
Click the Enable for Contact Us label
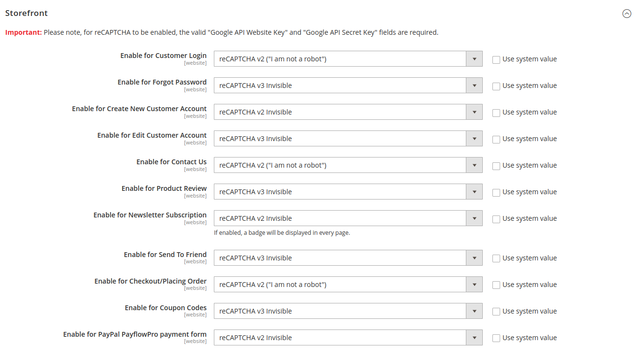171,162
